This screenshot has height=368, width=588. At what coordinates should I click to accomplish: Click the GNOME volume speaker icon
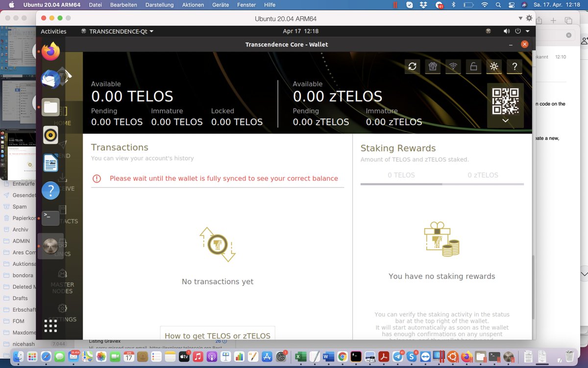pos(507,31)
